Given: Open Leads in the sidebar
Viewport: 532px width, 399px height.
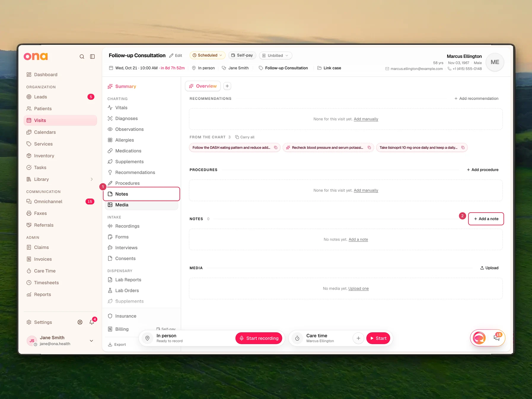Looking at the screenshot, I should tap(60, 97).
